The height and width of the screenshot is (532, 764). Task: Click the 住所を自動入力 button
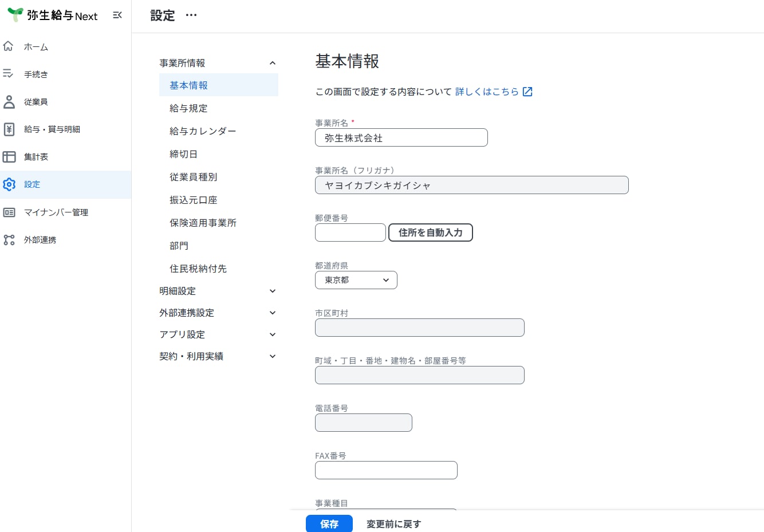coord(431,232)
